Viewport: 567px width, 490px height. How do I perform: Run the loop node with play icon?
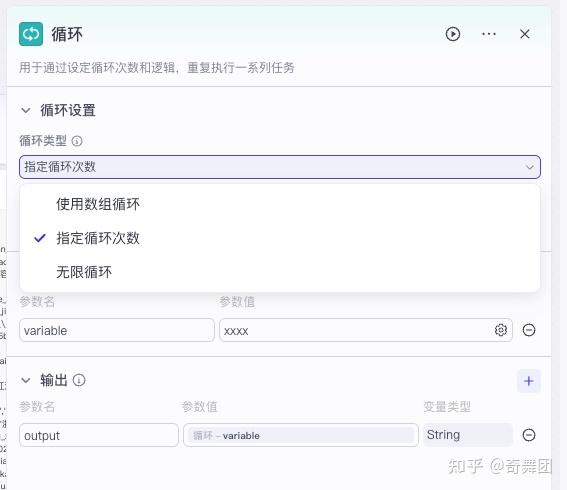pyautogui.click(x=453, y=34)
